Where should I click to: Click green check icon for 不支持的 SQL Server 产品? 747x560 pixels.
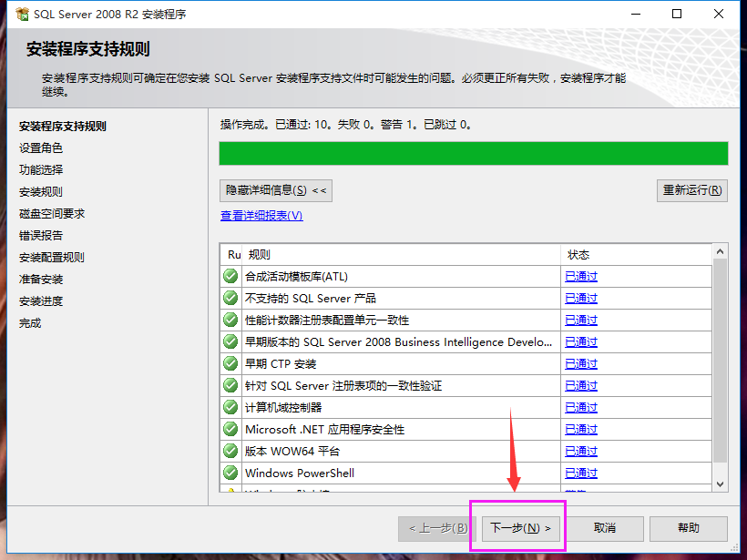tap(230, 298)
